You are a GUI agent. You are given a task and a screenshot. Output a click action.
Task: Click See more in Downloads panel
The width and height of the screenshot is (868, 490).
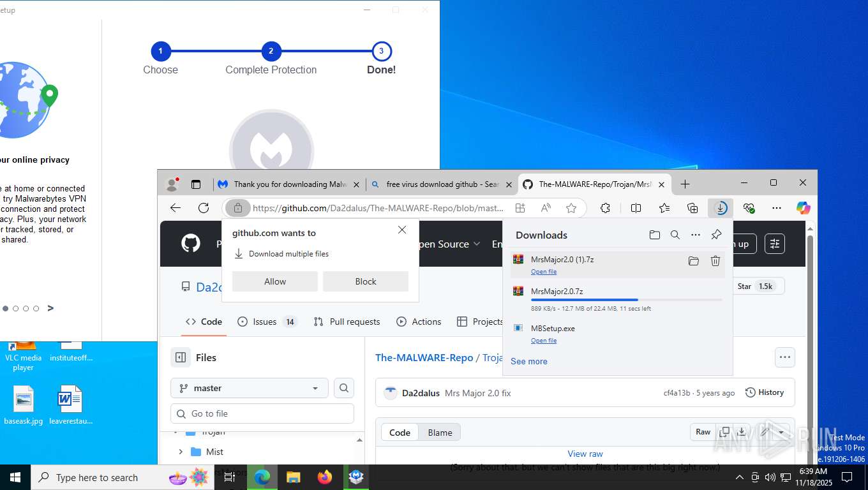click(x=528, y=361)
